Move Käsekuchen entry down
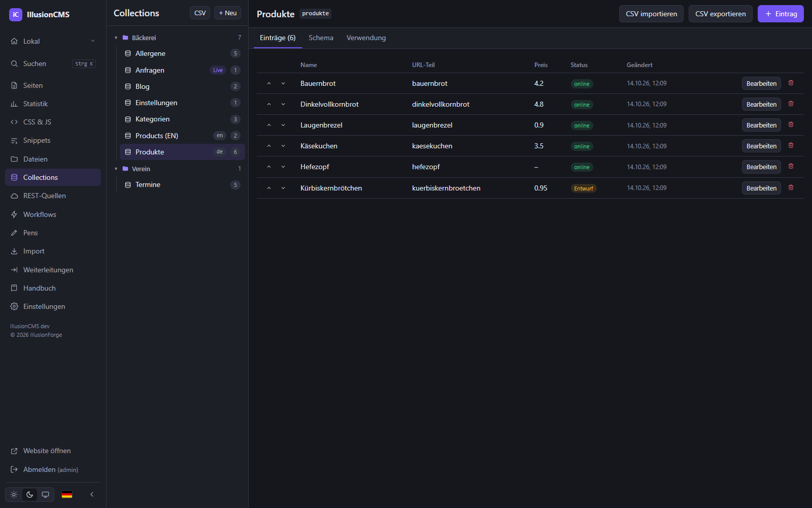The width and height of the screenshot is (812, 508). pyautogui.click(x=283, y=146)
